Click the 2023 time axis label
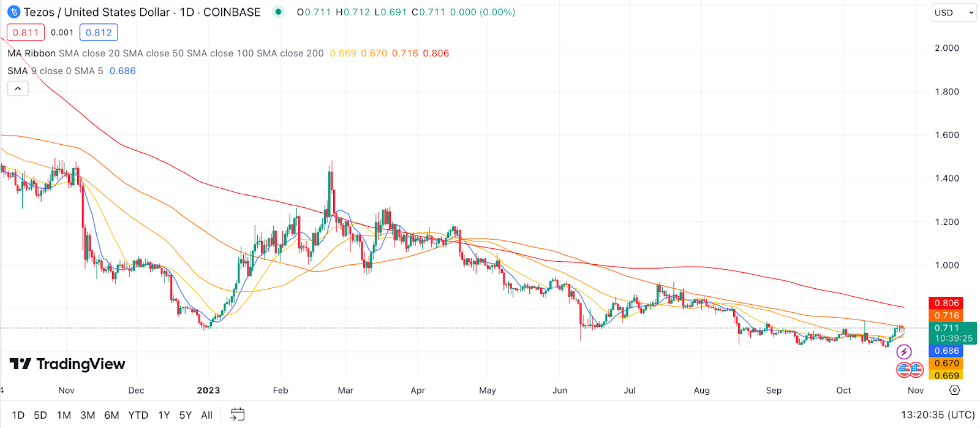The width and height of the screenshot is (980, 428). (208, 391)
